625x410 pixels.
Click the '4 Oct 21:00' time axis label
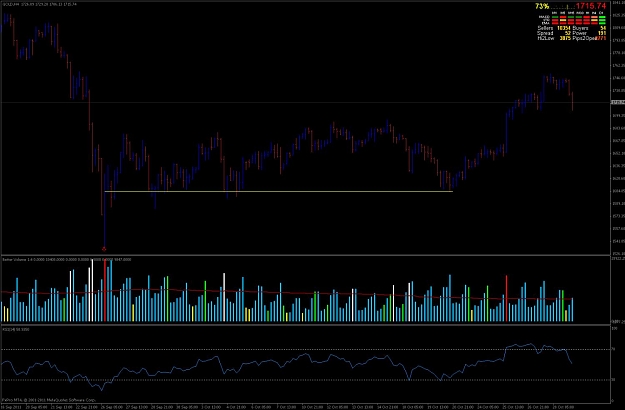coord(236,407)
